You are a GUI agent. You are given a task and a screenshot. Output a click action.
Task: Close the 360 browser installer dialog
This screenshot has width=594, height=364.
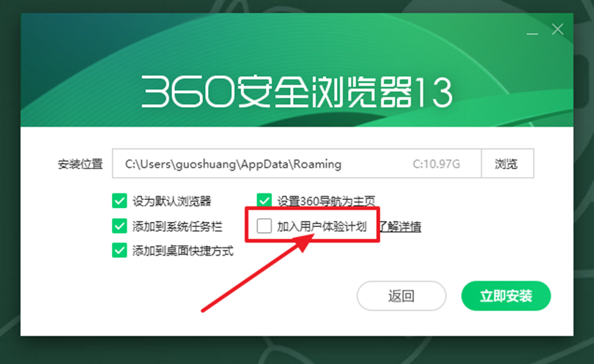[x=557, y=29]
